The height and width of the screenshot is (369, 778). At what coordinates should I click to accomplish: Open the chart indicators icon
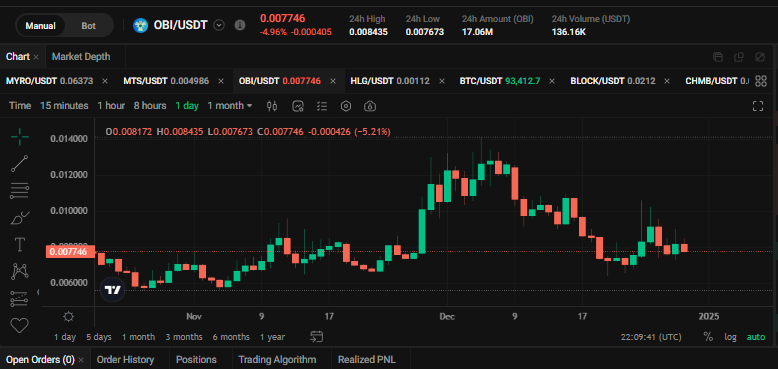(x=298, y=106)
